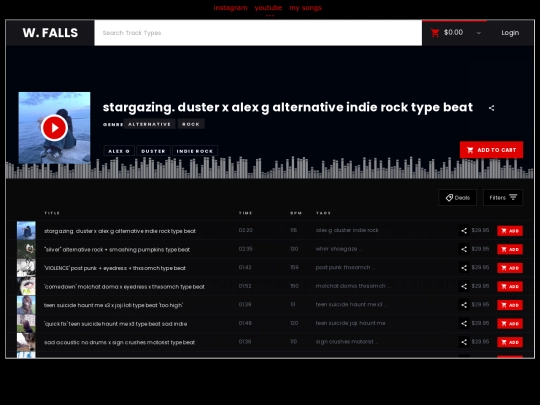The width and height of the screenshot is (540, 405).
Task: Open the instagram link
Action: pyautogui.click(x=230, y=8)
